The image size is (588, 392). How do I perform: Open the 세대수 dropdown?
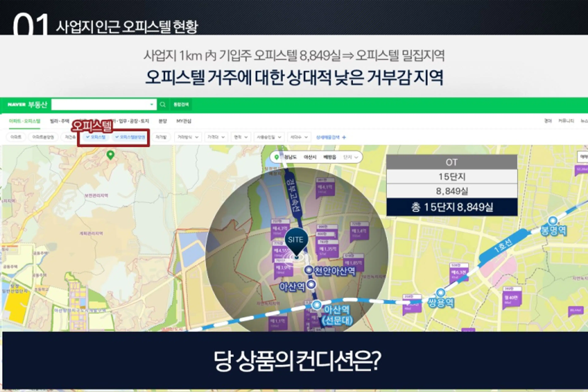click(299, 137)
